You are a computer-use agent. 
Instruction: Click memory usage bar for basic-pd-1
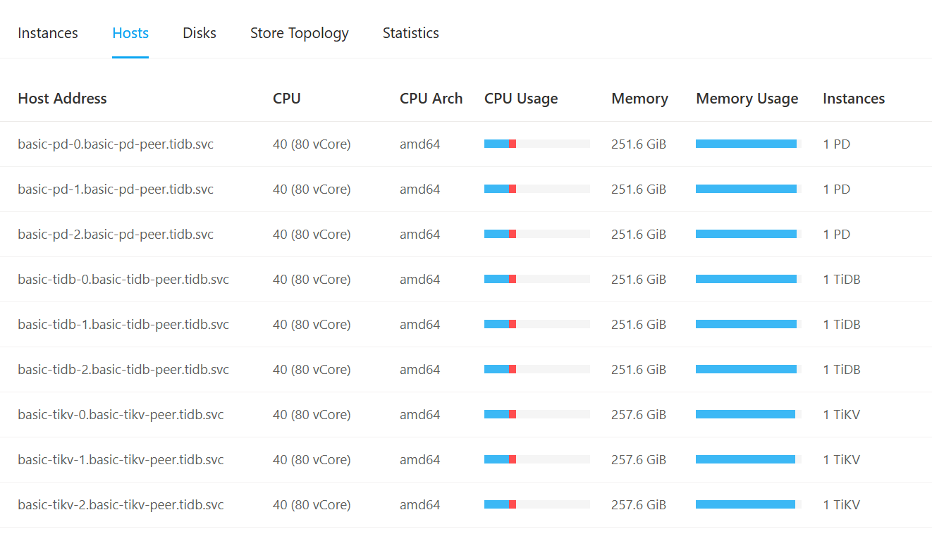point(747,189)
